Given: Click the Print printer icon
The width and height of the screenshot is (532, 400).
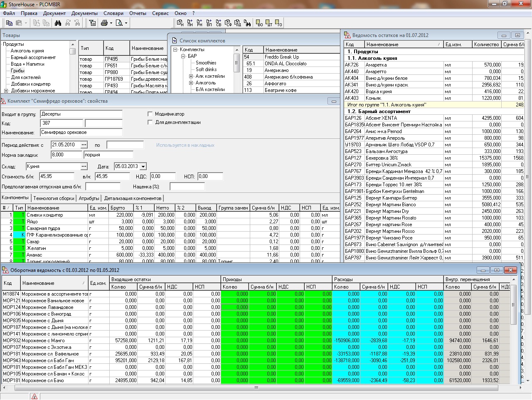Looking at the screenshot, I should point(104,23).
